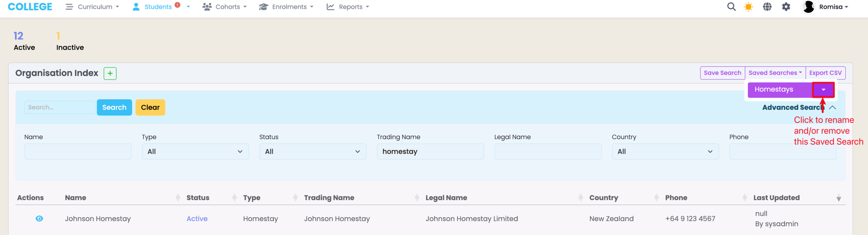Viewport: 868px width, 235px height.
Task: Click the search magnifier icon in top bar
Action: (x=731, y=7)
